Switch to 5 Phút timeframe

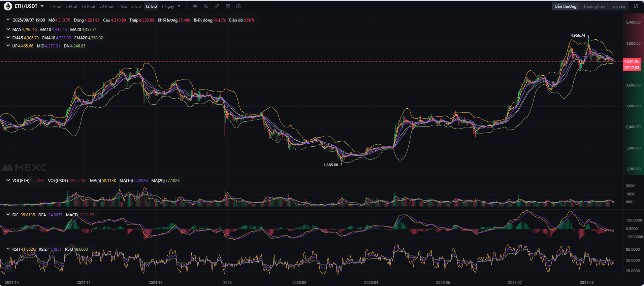(x=71, y=6)
